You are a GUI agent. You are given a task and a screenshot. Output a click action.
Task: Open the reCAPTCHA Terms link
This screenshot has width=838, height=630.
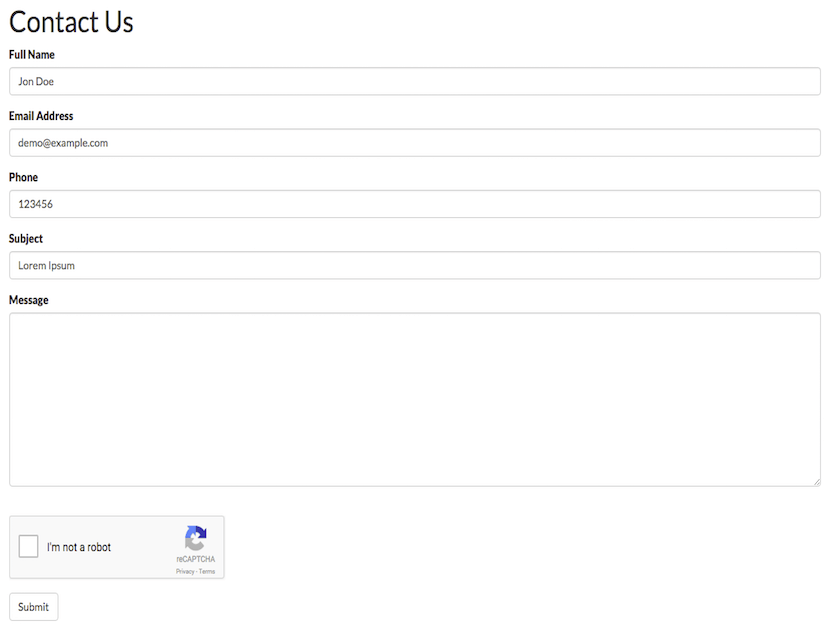[x=207, y=571]
